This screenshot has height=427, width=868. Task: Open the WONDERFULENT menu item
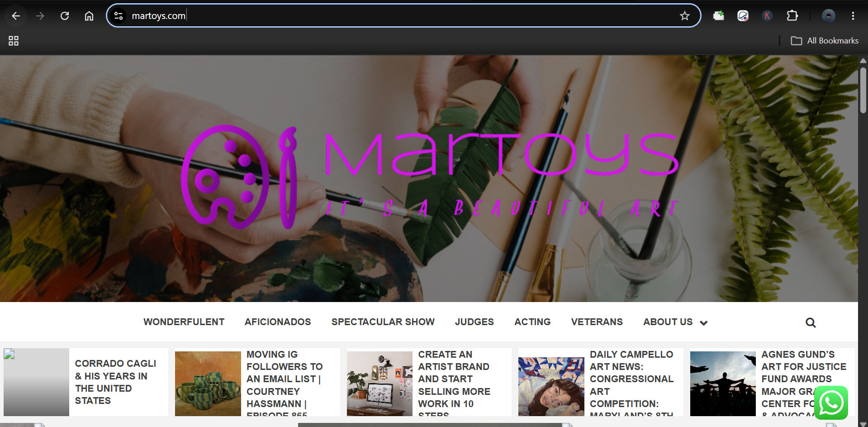point(184,322)
